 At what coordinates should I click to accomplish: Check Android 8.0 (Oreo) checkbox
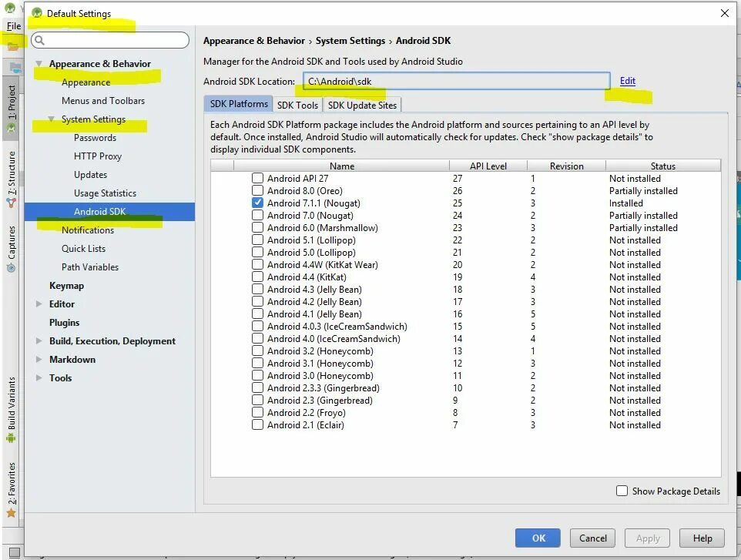point(257,190)
